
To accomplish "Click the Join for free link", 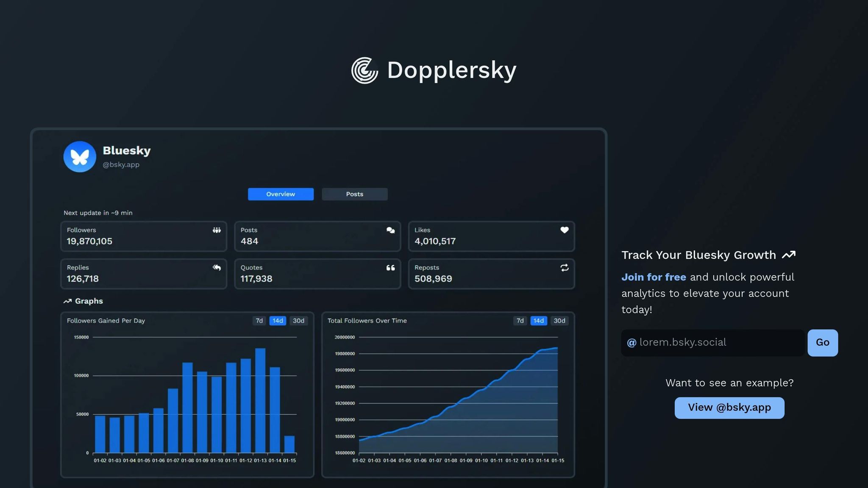I will tap(653, 277).
